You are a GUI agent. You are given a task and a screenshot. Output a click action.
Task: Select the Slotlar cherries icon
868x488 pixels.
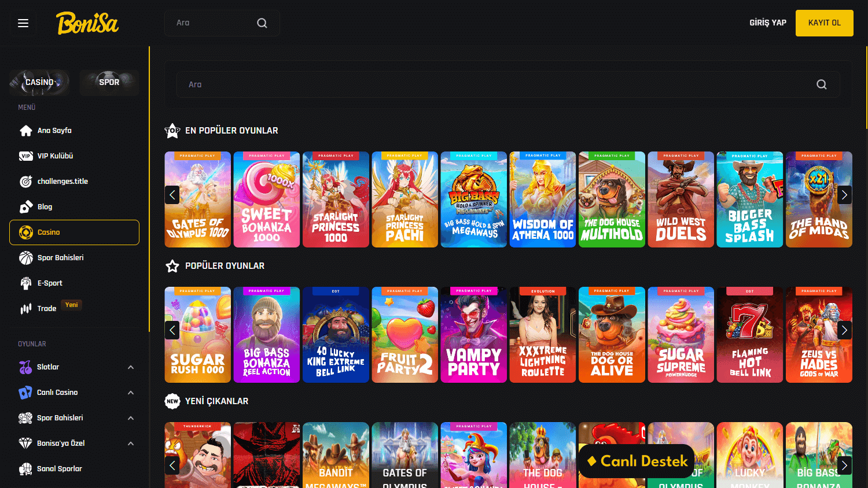[26, 367]
